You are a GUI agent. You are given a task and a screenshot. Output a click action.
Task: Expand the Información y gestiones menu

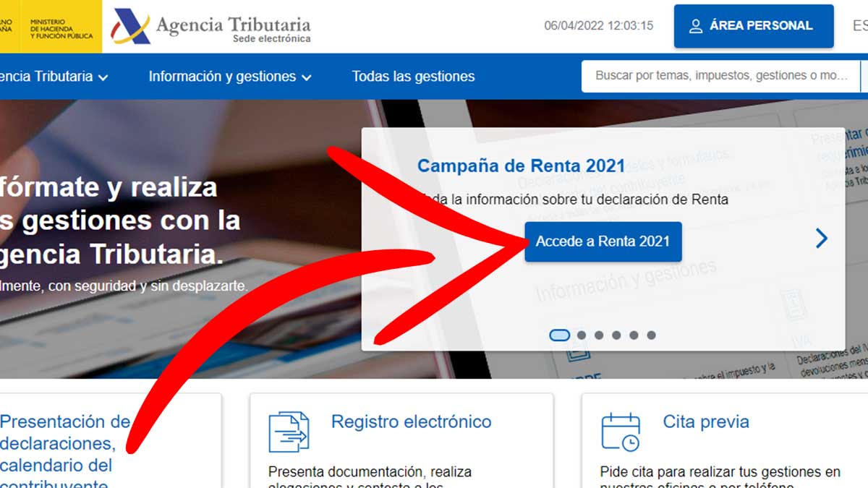click(x=229, y=77)
